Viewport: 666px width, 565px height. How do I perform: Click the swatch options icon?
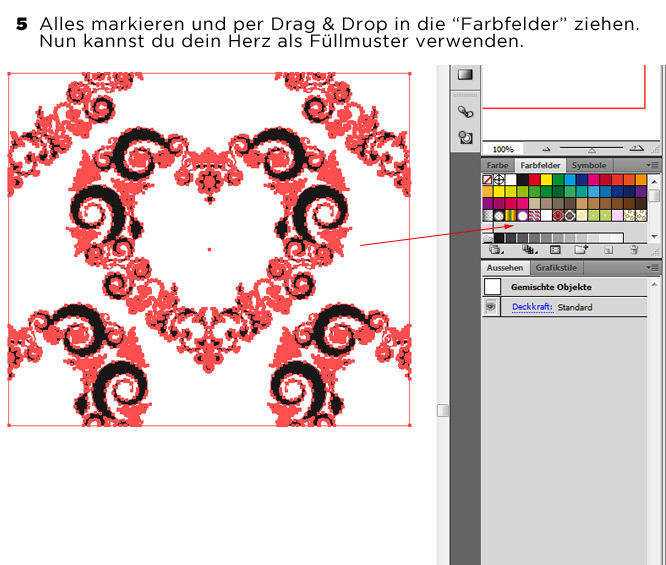pyautogui.click(x=553, y=251)
